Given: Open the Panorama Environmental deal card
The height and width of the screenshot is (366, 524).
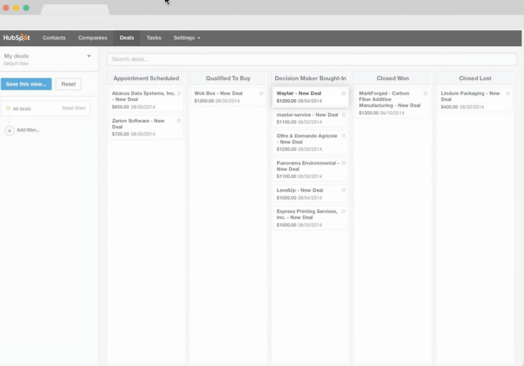Looking at the screenshot, I should 310,169.
